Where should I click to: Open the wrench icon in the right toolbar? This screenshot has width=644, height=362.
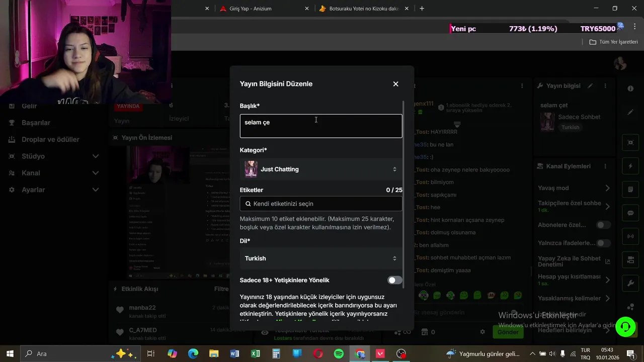(x=630, y=283)
